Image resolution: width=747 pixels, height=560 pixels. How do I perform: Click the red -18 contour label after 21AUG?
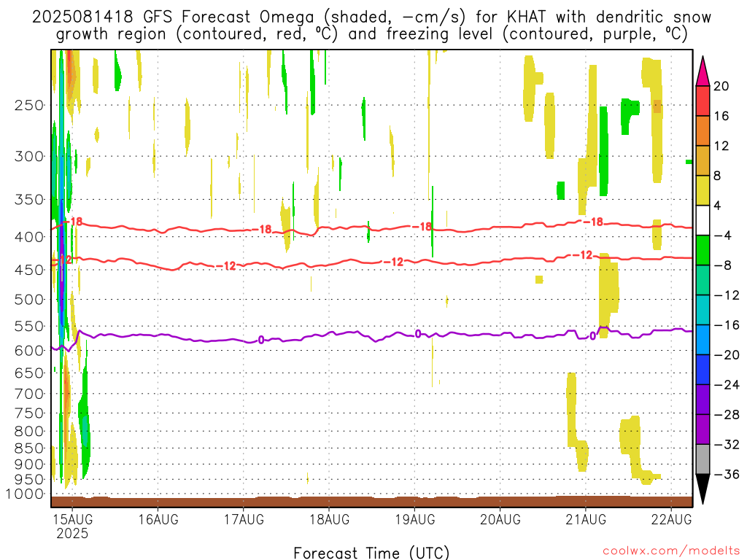pyautogui.click(x=594, y=222)
